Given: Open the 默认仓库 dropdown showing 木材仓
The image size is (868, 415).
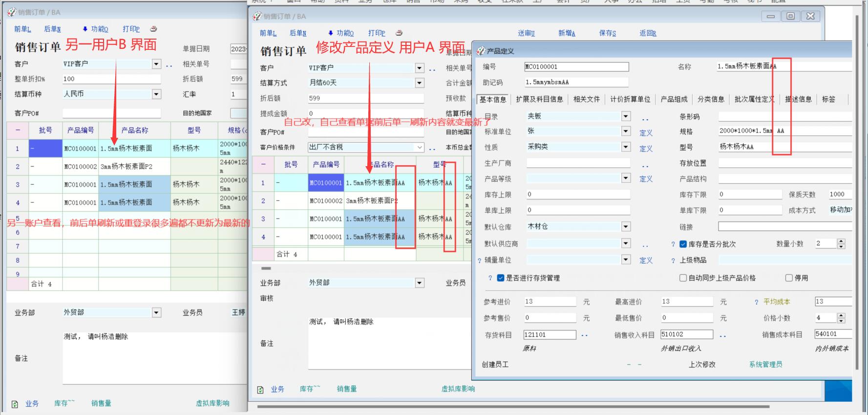Looking at the screenshot, I should [626, 226].
